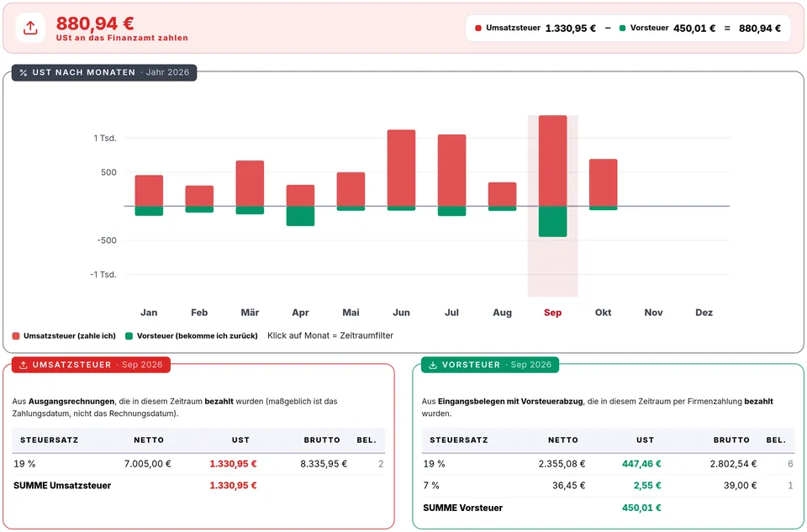Filter by month Apr
The height and width of the screenshot is (532, 807).
pos(300,313)
